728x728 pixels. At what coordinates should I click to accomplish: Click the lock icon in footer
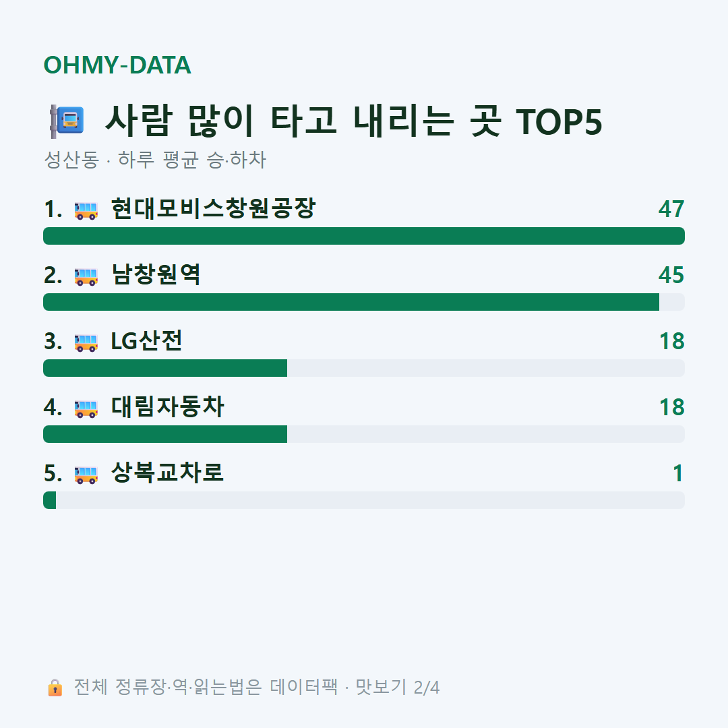(x=55, y=688)
